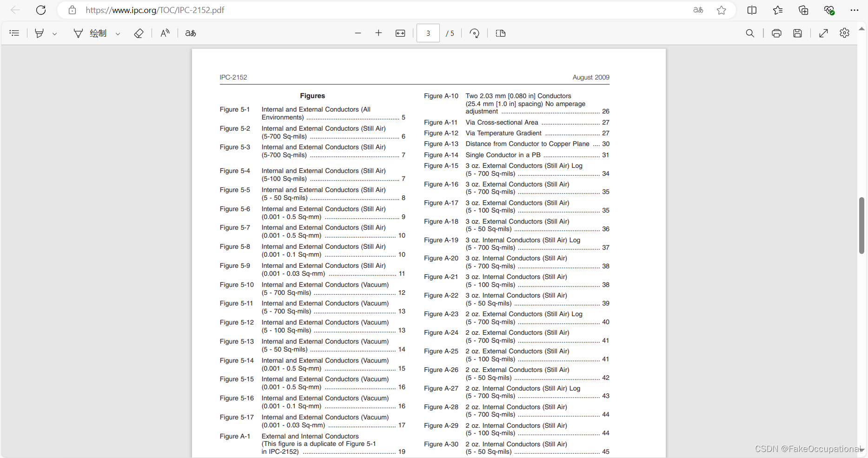Switch to two-page view
The height and width of the screenshot is (458, 868).
pos(501,33)
